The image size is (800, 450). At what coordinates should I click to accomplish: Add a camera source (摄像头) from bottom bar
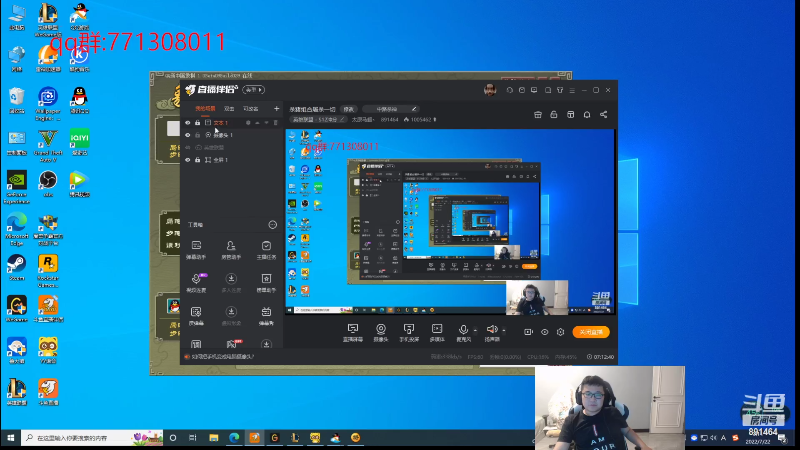pyautogui.click(x=381, y=332)
